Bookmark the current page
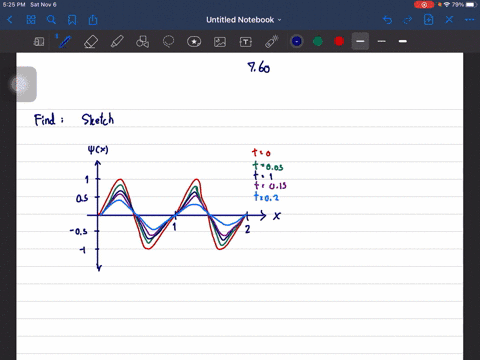480x360 pixels. pos(72,20)
